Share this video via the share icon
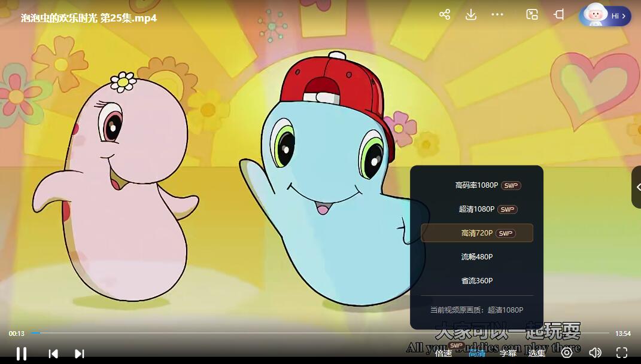 [444, 15]
